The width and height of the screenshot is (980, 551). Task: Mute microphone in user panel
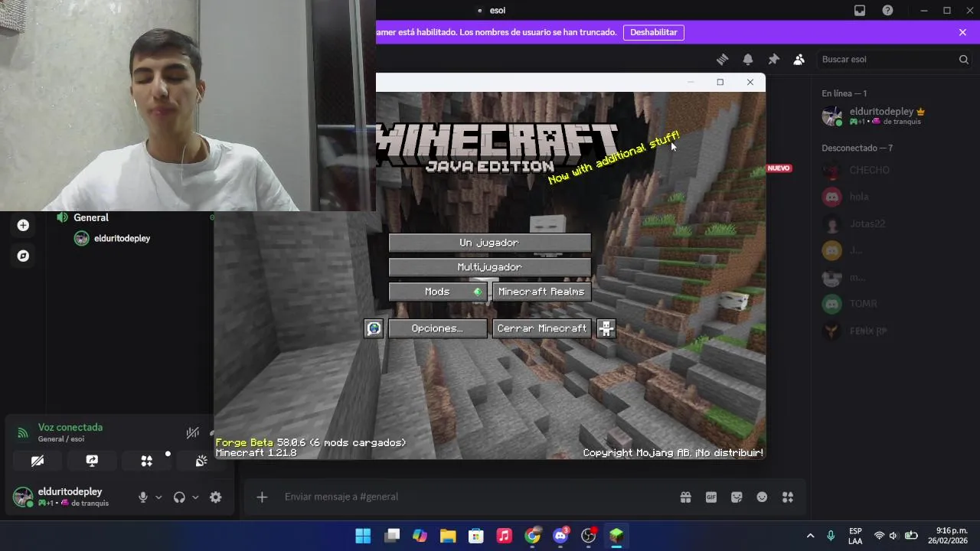(x=142, y=497)
